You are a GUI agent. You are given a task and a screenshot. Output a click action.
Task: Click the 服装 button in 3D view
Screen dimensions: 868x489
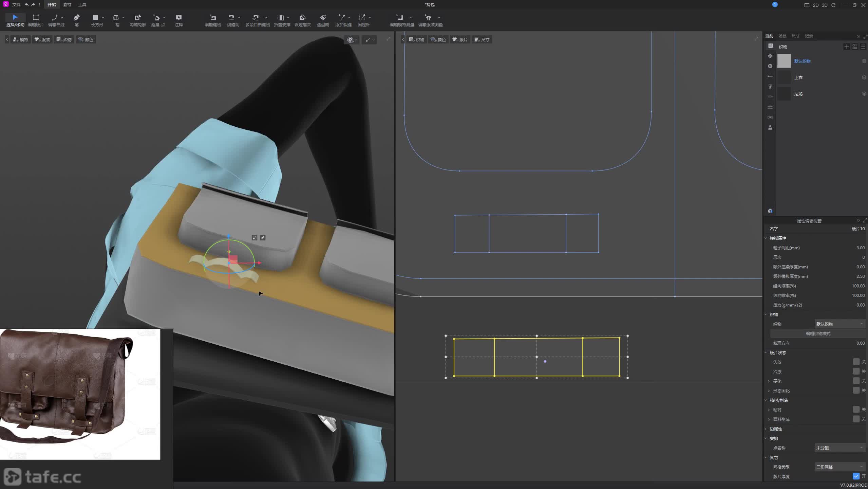tap(42, 39)
